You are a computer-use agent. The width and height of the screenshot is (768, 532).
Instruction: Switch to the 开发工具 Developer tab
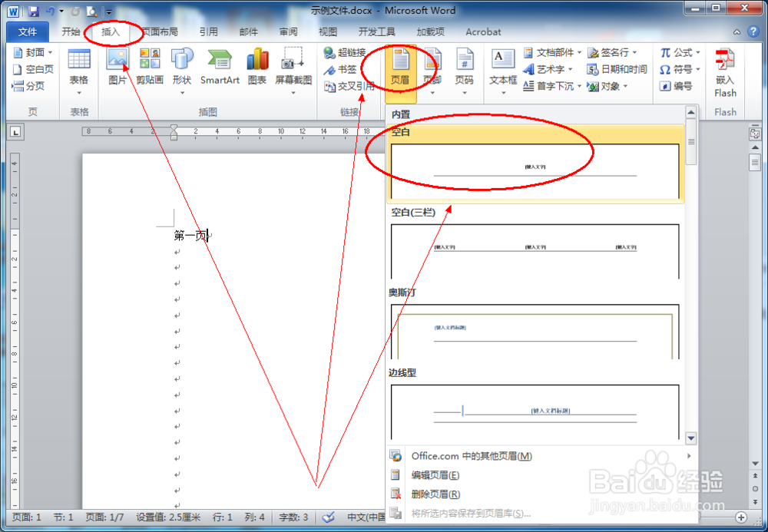pos(376,31)
